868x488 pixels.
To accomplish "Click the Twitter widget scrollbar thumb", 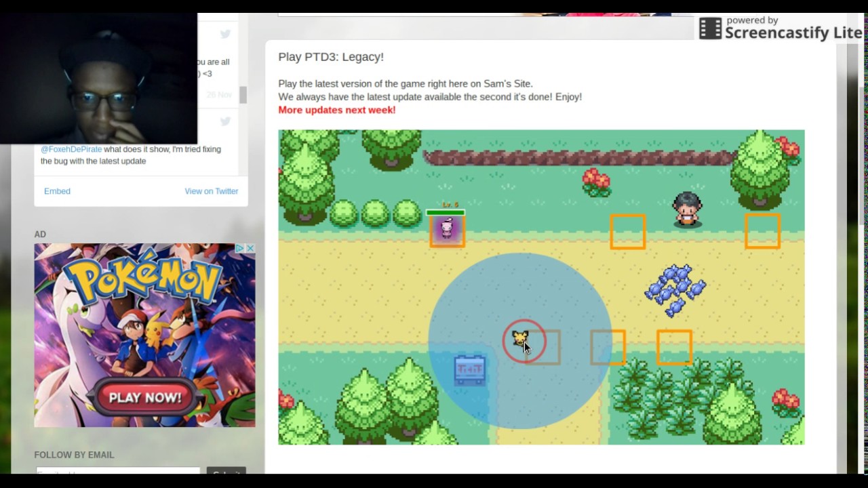I will pyautogui.click(x=243, y=95).
